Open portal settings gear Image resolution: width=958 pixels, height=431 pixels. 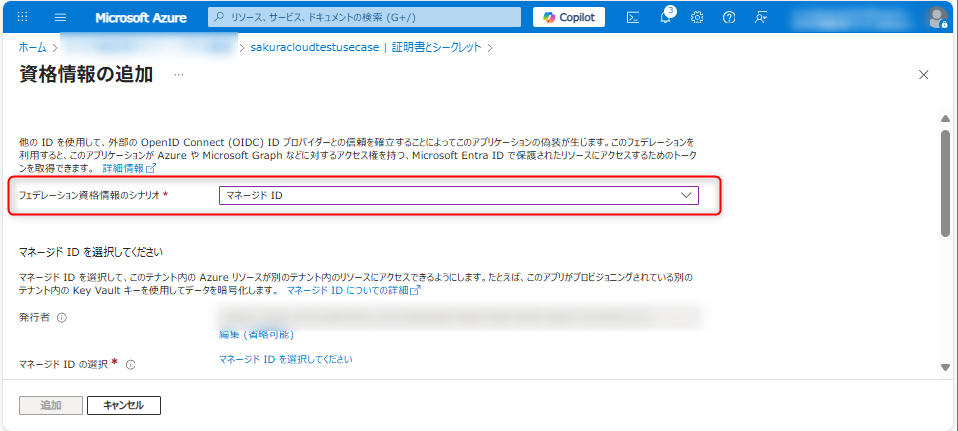(x=697, y=17)
